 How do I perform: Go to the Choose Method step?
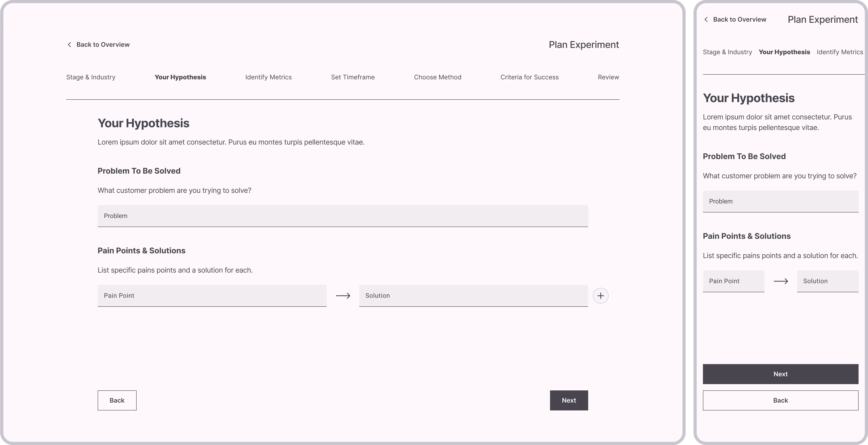coord(437,77)
